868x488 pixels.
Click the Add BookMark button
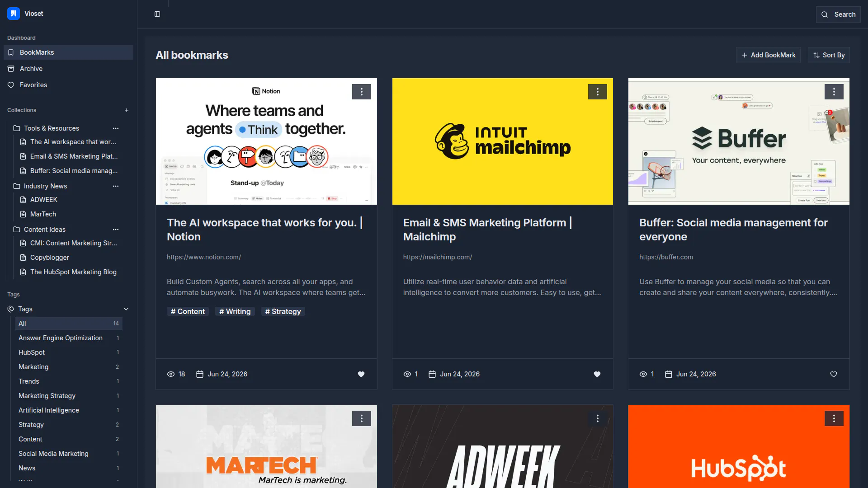768,55
